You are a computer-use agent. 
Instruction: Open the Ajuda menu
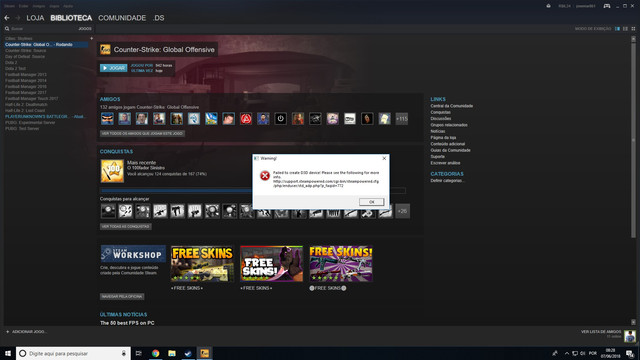coord(68,6)
